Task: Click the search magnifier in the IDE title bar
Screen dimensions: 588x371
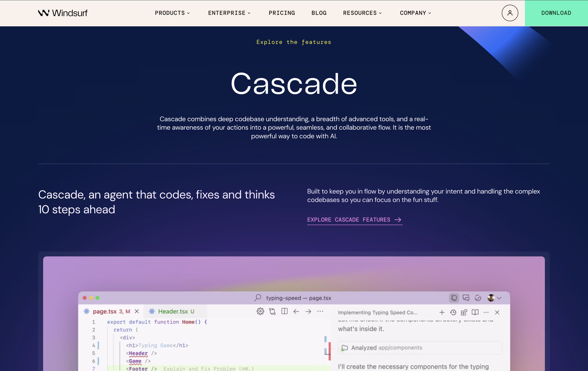Action: [258, 298]
